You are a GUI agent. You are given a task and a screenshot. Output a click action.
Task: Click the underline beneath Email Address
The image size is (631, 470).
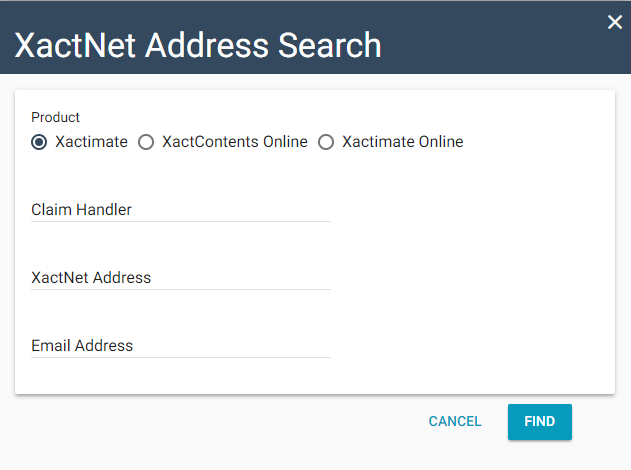[x=180, y=357]
